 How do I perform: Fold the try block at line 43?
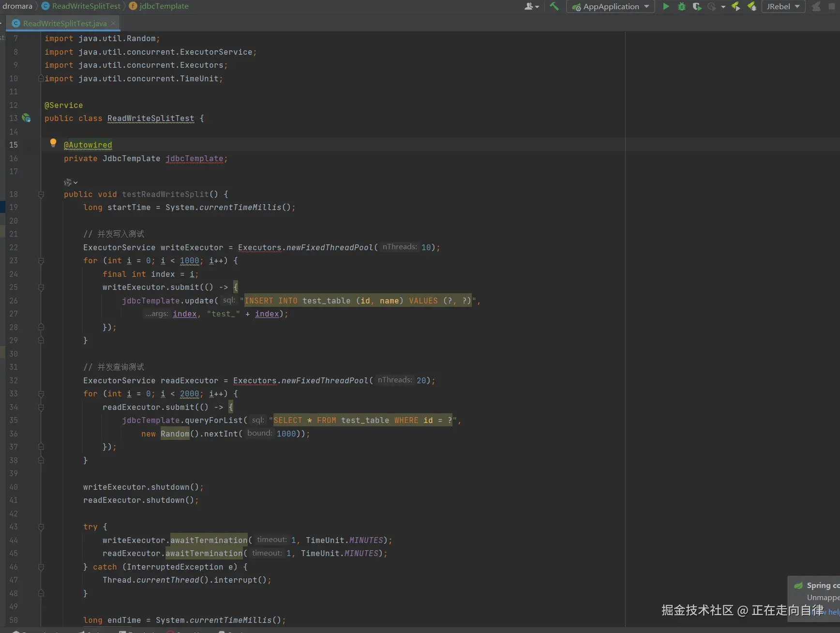[41, 527]
